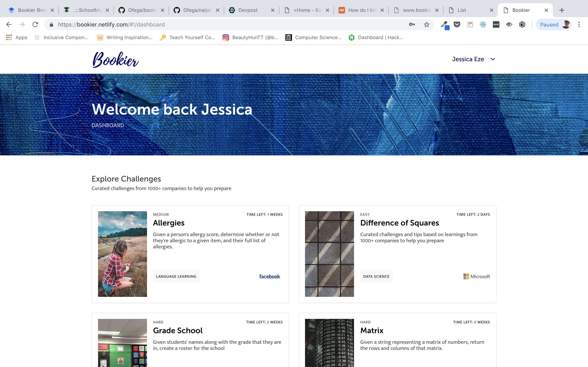Reload the current page
588x367 pixels.
pyautogui.click(x=35, y=24)
